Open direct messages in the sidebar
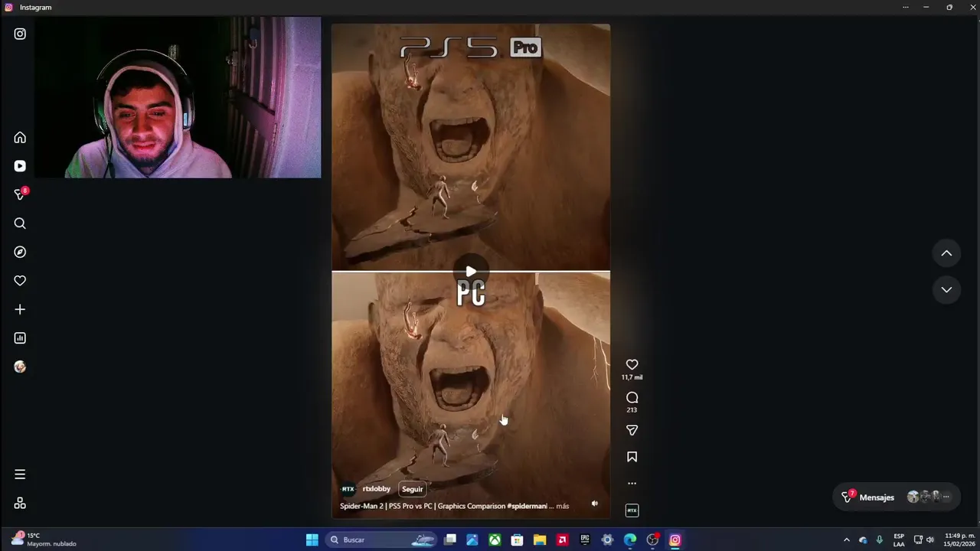This screenshot has height=551, width=980. pos(20,194)
